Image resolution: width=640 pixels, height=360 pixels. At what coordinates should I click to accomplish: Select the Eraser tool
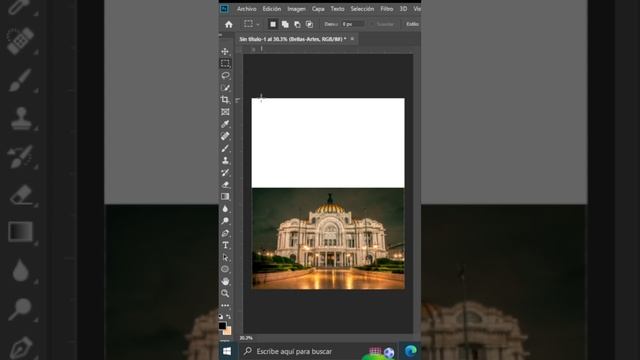click(225, 184)
